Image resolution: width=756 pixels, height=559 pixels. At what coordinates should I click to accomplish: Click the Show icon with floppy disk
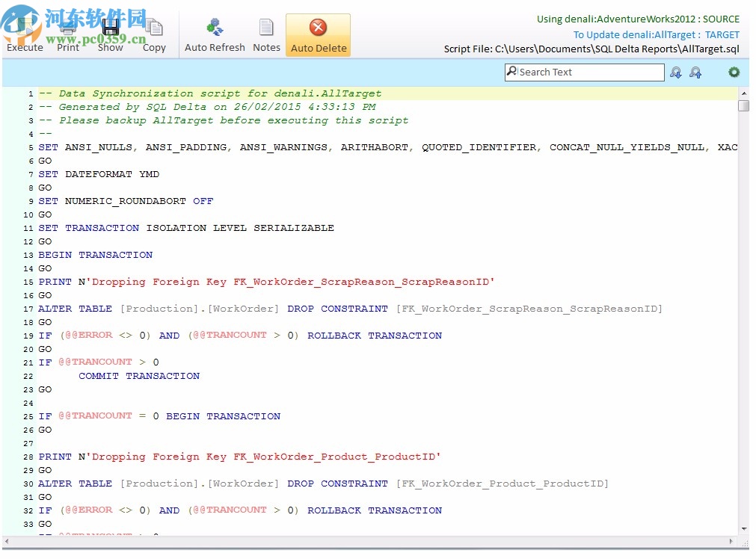[x=110, y=28]
